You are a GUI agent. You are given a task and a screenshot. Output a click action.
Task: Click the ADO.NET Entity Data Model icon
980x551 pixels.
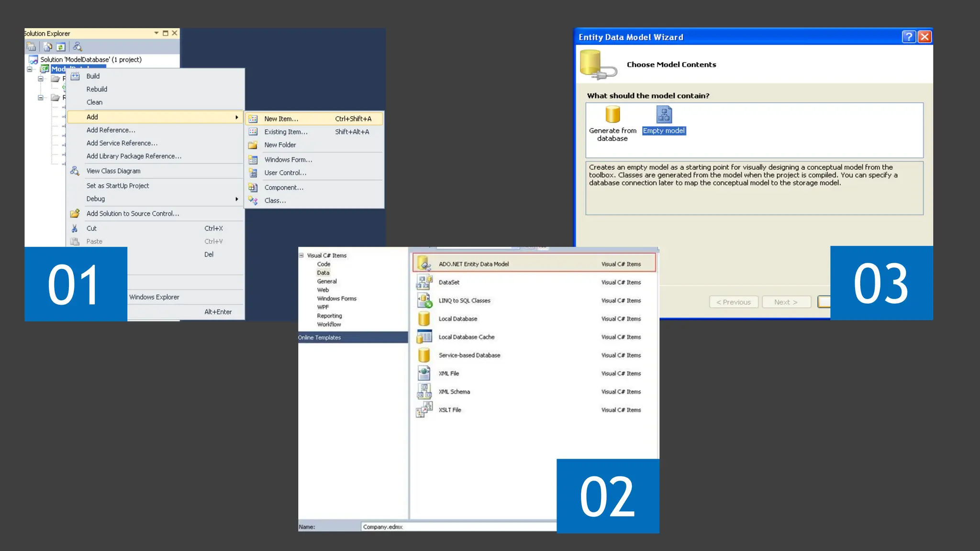click(423, 264)
